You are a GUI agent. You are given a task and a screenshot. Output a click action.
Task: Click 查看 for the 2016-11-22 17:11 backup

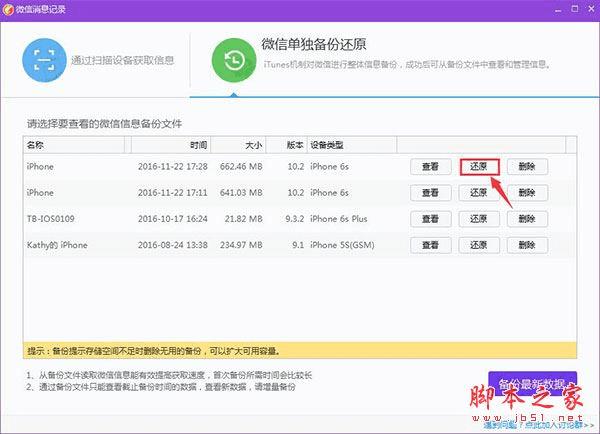click(430, 193)
